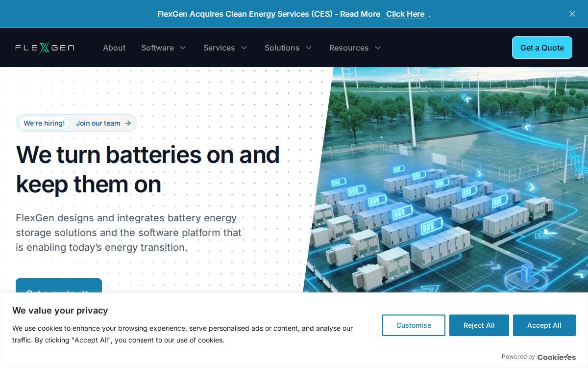
Task: Click the 'We turn batteries on' headline
Action: (147, 169)
